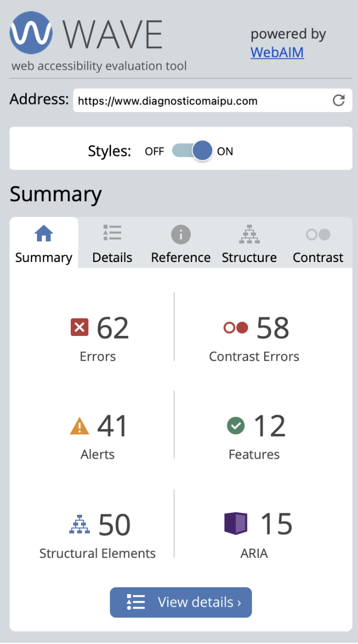Click the orange Alerts triangle icon

click(79, 426)
